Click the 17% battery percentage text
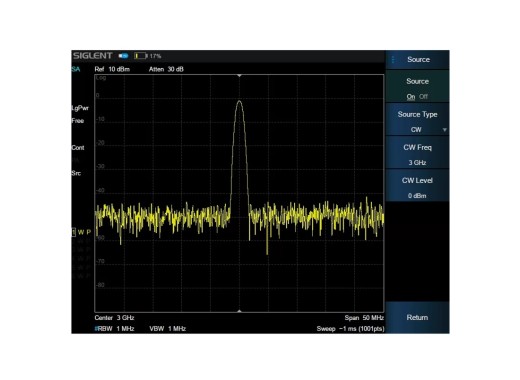This screenshot has width=520, height=380. (155, 56)
